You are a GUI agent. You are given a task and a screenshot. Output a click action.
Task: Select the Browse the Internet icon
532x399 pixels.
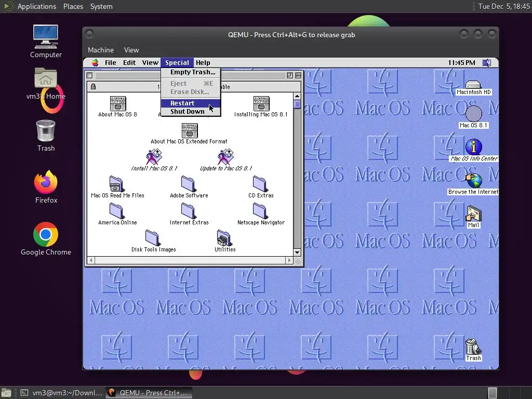474,180
